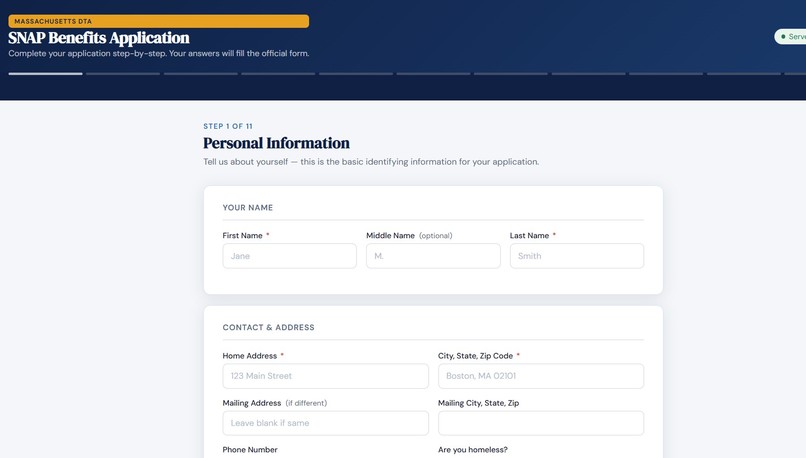Click the Phone Number label
Image resolution: width=806 pixels, height=458 pixels.
click(250, 450)
